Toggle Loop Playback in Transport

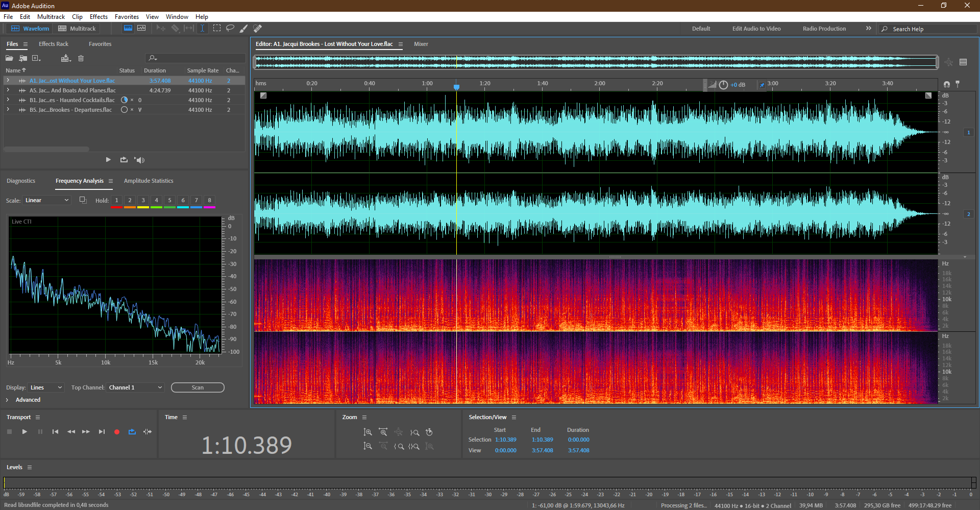coord(132,432)
